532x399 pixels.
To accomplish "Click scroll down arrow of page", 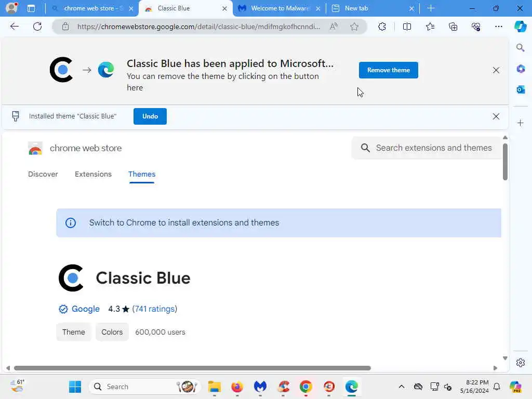I will pyautogui.click(x=505, y=358).
